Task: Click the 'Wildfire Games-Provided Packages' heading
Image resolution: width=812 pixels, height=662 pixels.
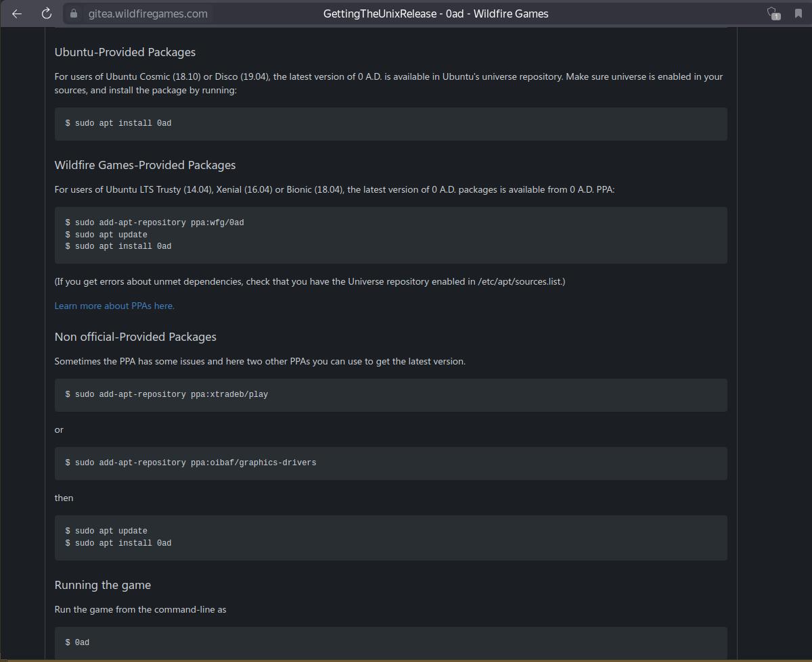Action: [x=145, y=165]
